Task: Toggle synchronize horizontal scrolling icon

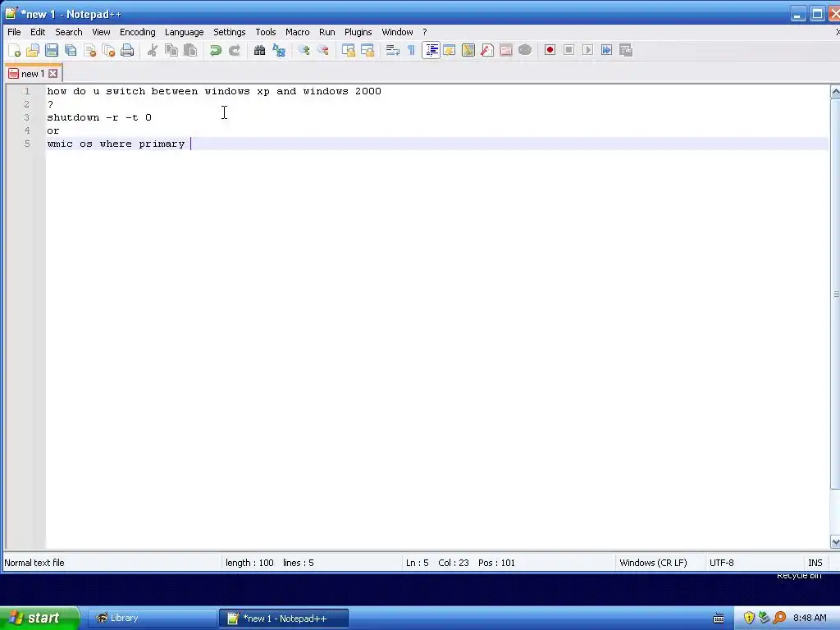Action: coord(367,50)
